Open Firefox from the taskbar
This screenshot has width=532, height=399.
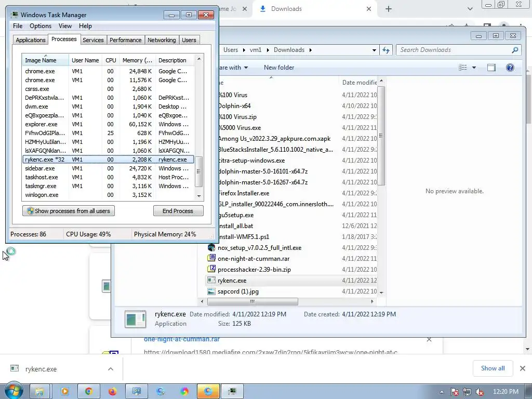(x=112, y=392)
